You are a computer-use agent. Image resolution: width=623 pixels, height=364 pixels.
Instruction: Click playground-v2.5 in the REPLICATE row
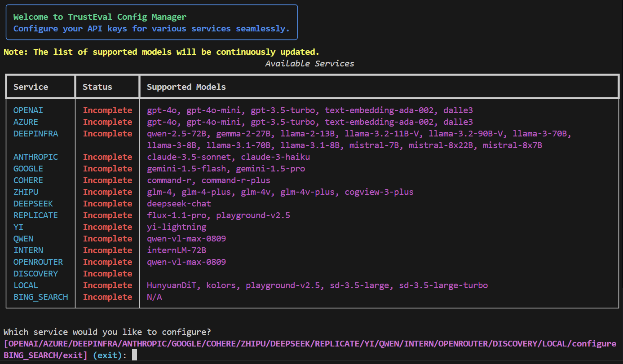253,215
